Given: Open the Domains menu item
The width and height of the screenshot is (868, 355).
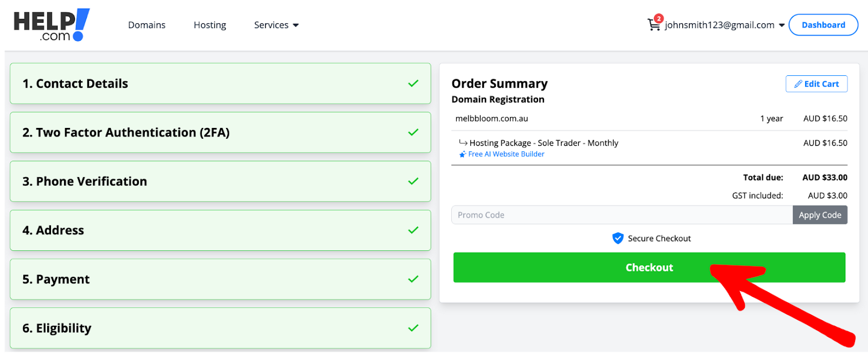Looking at the screenshot, I should tap(146, 25).
